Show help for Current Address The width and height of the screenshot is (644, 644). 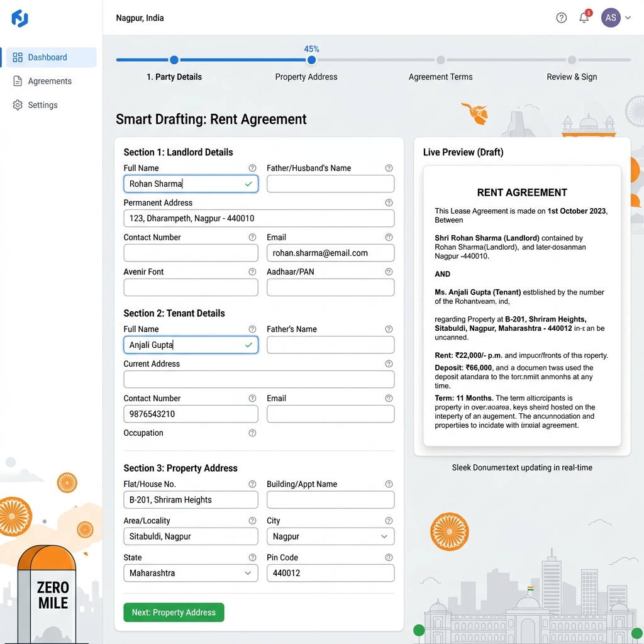(x=389, y=364)
